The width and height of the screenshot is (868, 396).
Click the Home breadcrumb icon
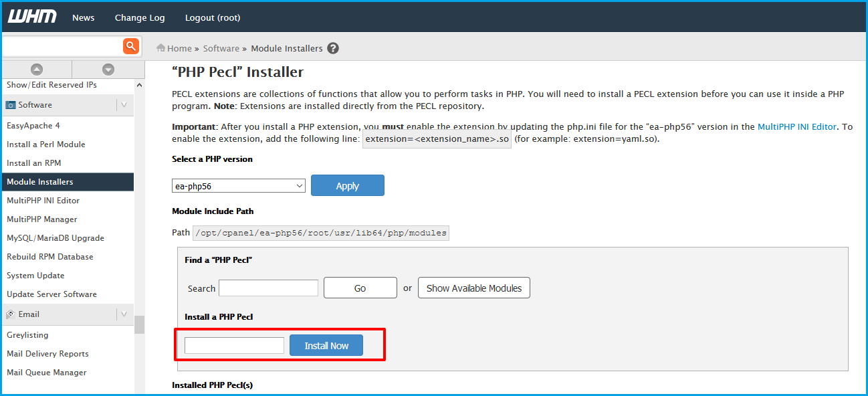pyautogui.click(x=160, y=48)
